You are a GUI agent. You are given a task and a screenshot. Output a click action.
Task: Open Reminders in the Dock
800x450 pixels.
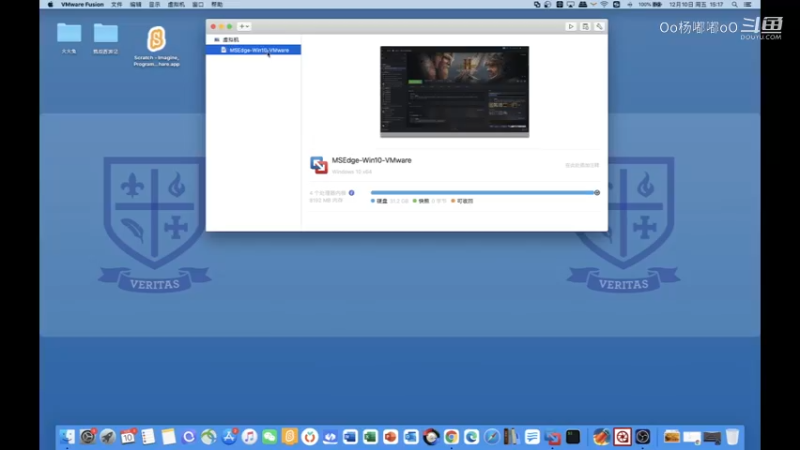[x=148, y=437]
